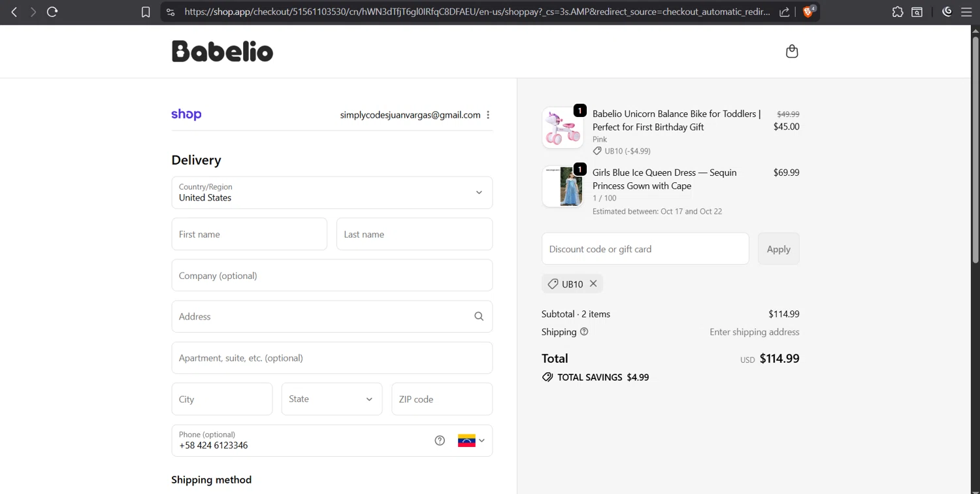The width and height of the screenshot is (980, 494).
Task: Focus the Apartment, suite field
Action: tap(332, 358)
